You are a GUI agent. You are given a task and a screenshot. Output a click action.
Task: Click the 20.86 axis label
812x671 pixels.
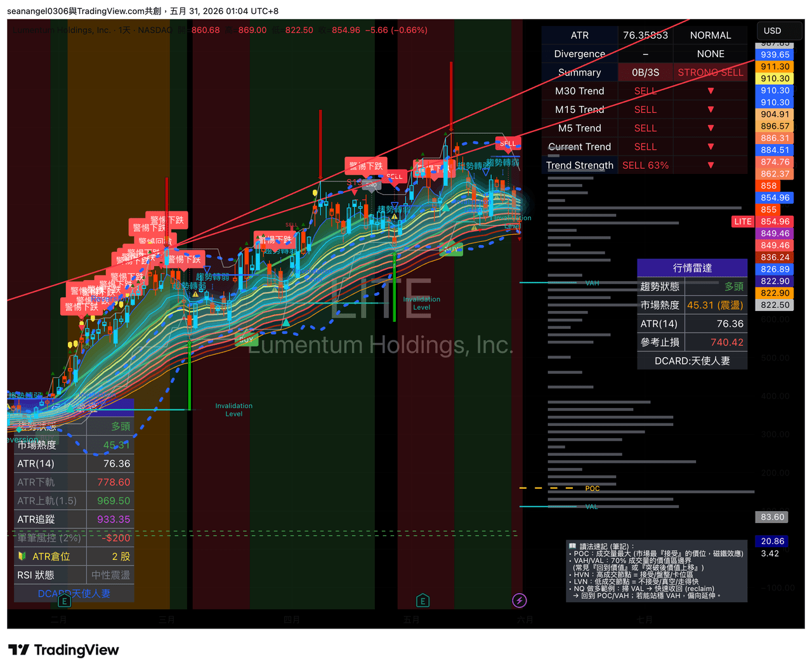772,541
